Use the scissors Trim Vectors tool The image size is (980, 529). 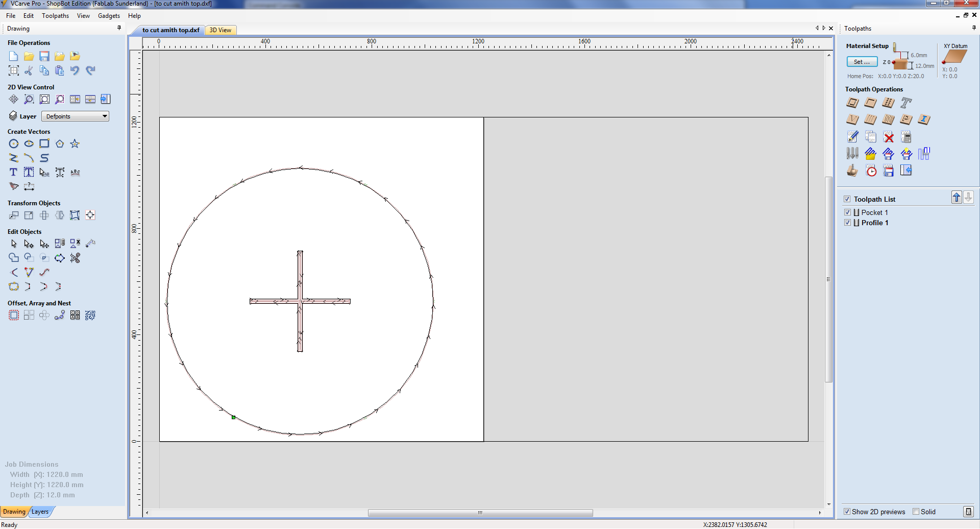point(75,258)
